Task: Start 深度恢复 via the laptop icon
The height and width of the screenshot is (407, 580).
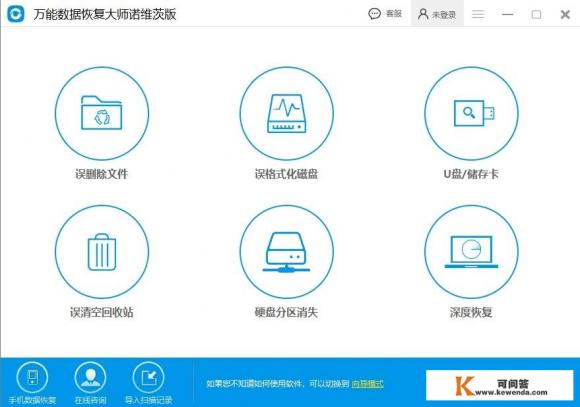Action: point(471,252)
